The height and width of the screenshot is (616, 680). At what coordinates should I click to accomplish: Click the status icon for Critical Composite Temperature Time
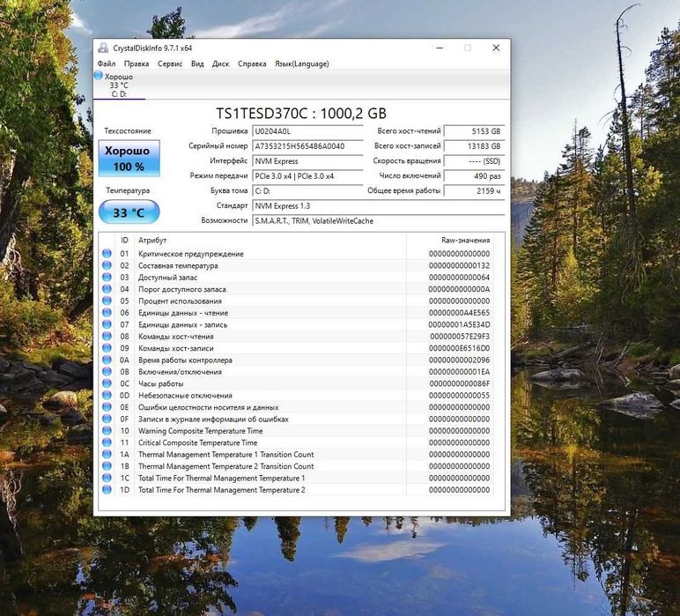[x=107, y=442]
